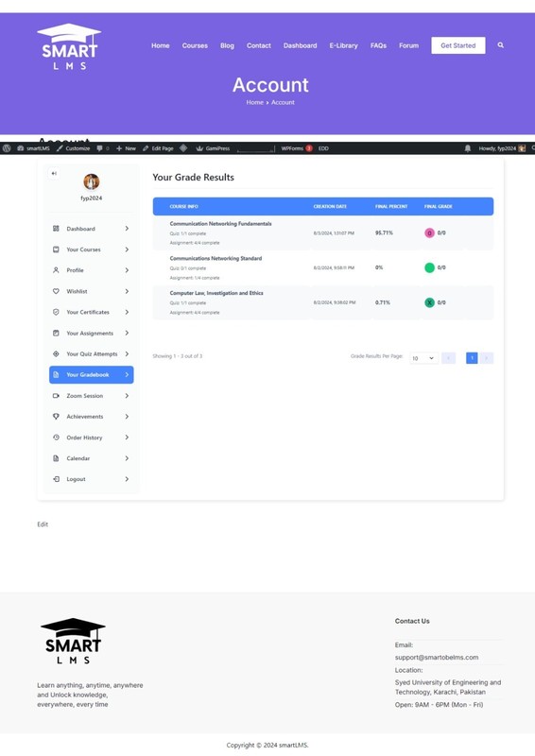Open the Dashboard item in top navigation
The width and height of the screenshot is (535, 756).
[300, 45]
